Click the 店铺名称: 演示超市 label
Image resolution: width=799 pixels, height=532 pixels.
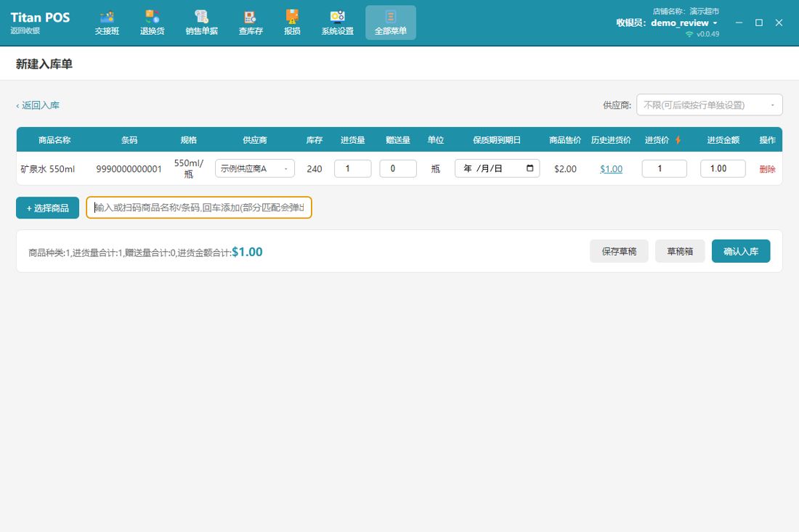click(x=686, y=11)
